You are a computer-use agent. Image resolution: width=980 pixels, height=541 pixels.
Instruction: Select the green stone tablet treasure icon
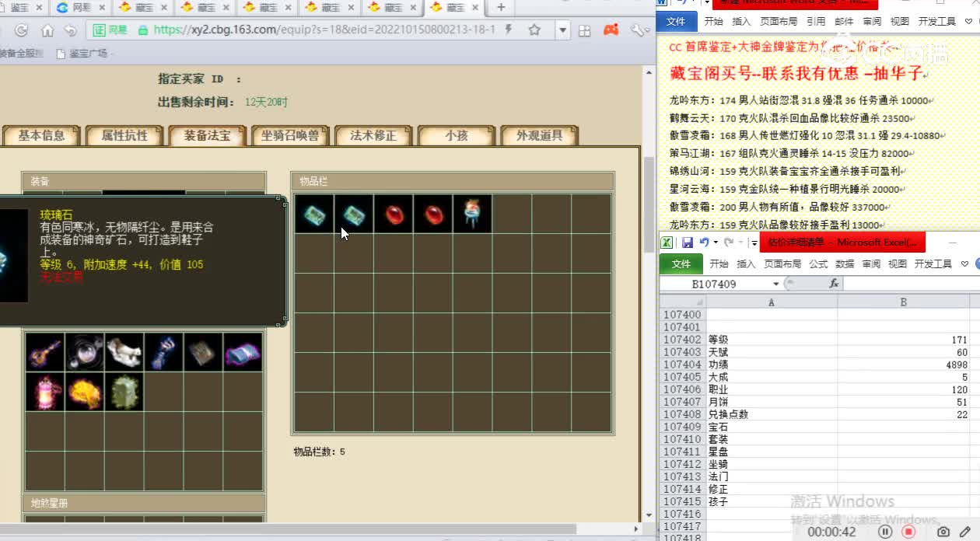[124, 393]
